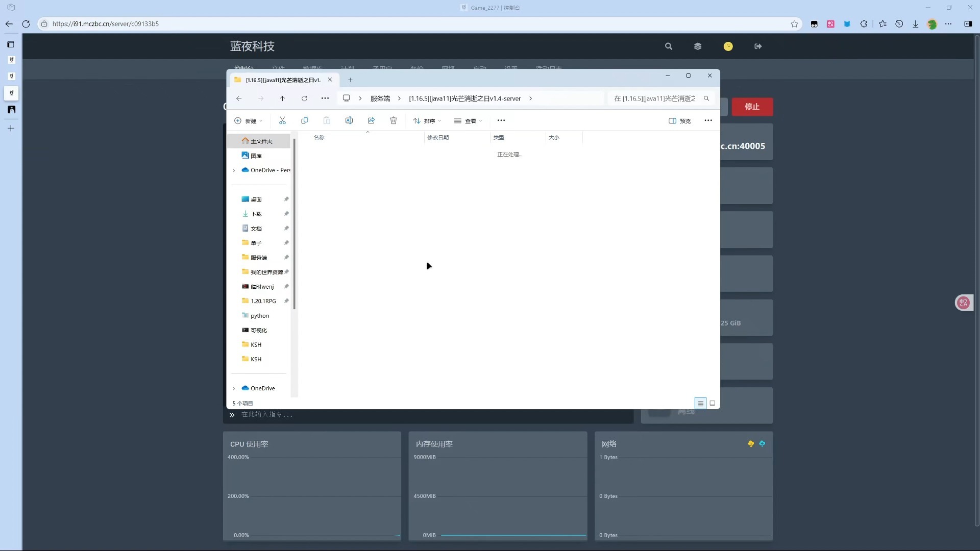Switch Explorer to details view icon
The height and width of the screenshot is (551, 980).
[x=700, y=404]
